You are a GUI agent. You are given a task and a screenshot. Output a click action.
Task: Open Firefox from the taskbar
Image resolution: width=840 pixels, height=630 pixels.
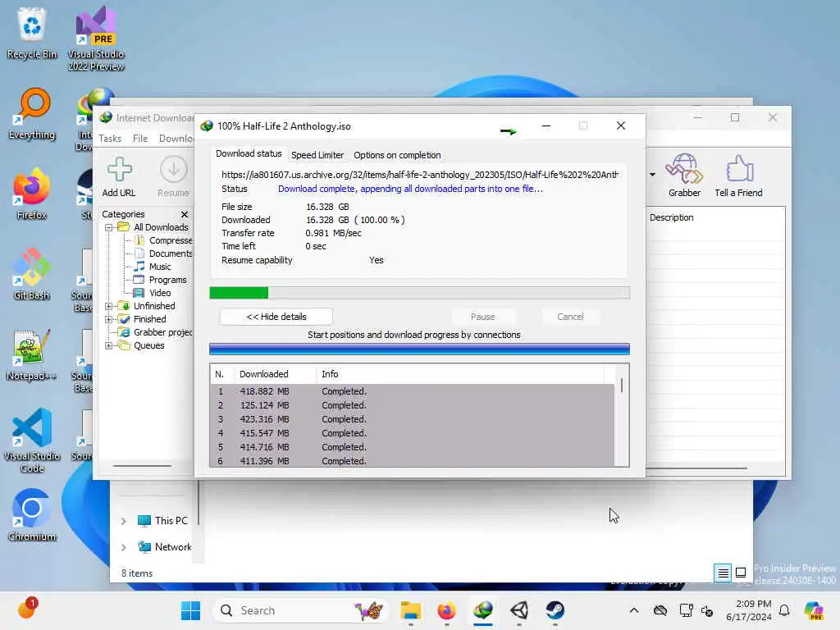[x=446, y=610]
